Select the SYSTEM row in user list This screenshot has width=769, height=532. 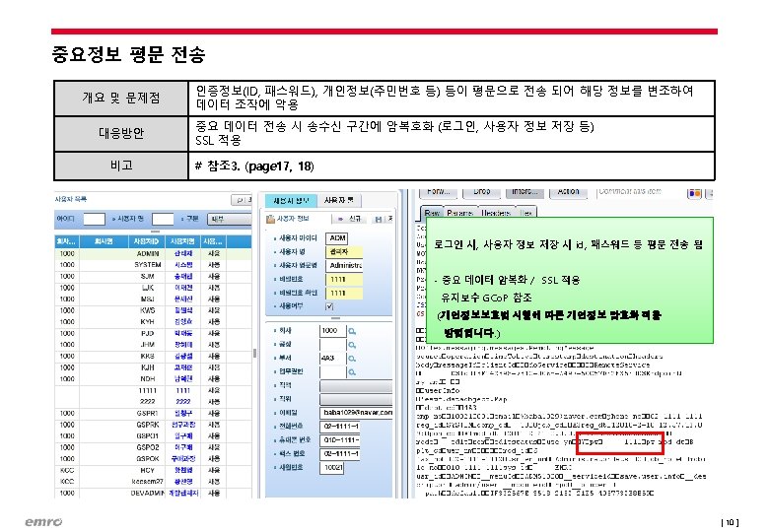153,265
